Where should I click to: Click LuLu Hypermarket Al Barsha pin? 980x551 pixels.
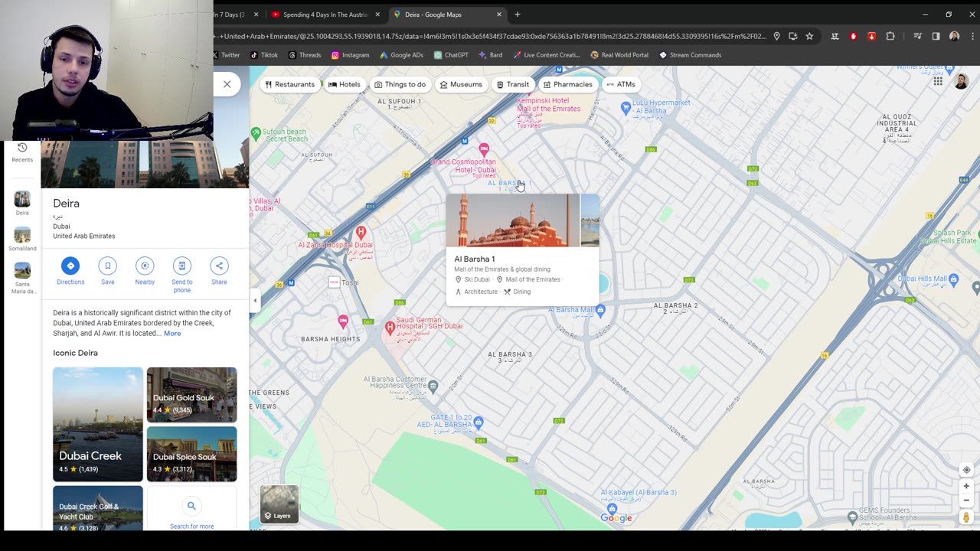[626, 108]
